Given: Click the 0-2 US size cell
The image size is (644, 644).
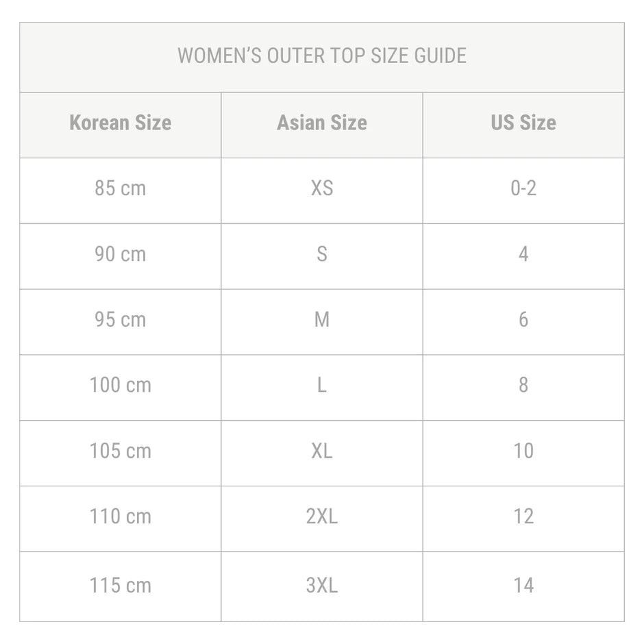Looking at the screenshot, I should [523, 188].
